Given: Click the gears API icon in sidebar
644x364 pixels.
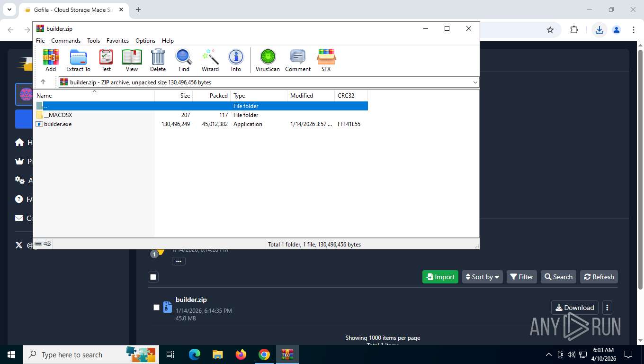Looking at the screenshot, I should (19, 180).
